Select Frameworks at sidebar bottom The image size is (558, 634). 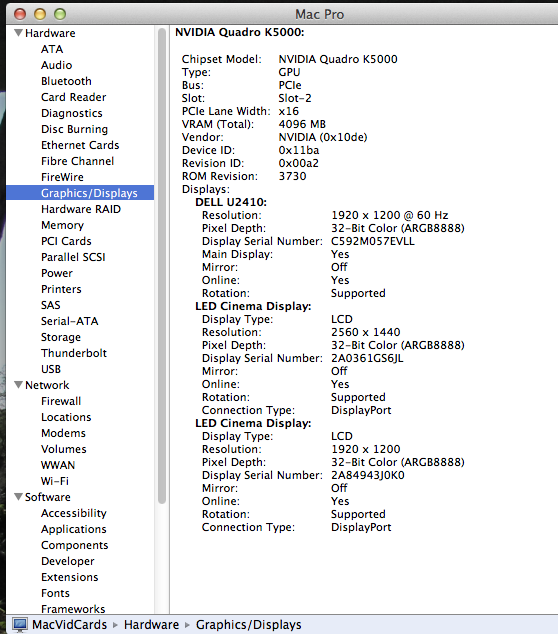pos(73,609)
